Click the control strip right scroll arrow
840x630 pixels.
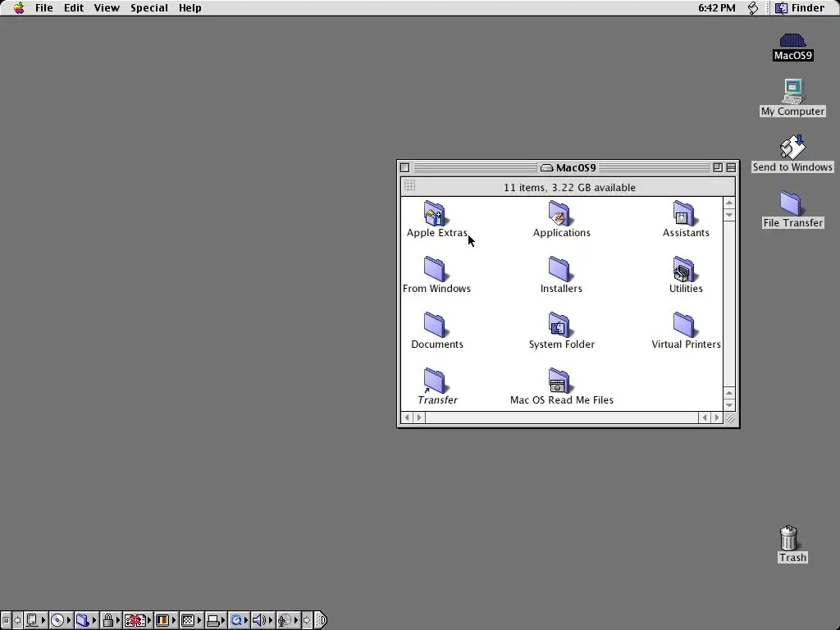[307, 620]
